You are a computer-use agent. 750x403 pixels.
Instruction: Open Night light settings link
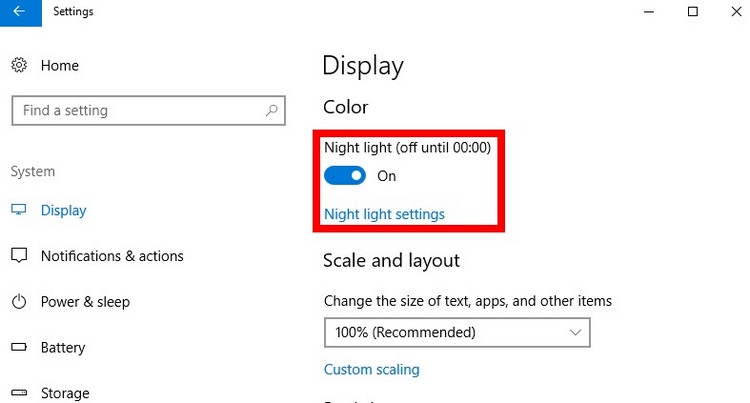[x=384, y=214]
